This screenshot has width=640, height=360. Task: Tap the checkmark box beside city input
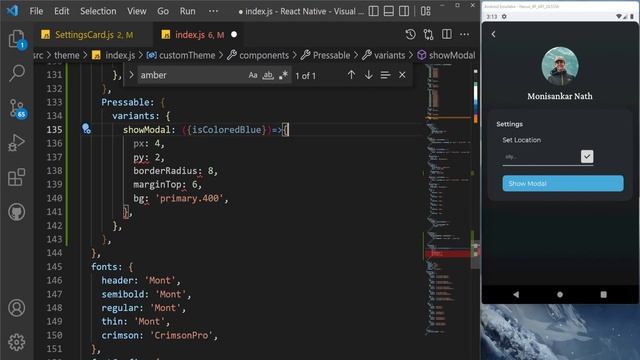(x=587, y=156)
